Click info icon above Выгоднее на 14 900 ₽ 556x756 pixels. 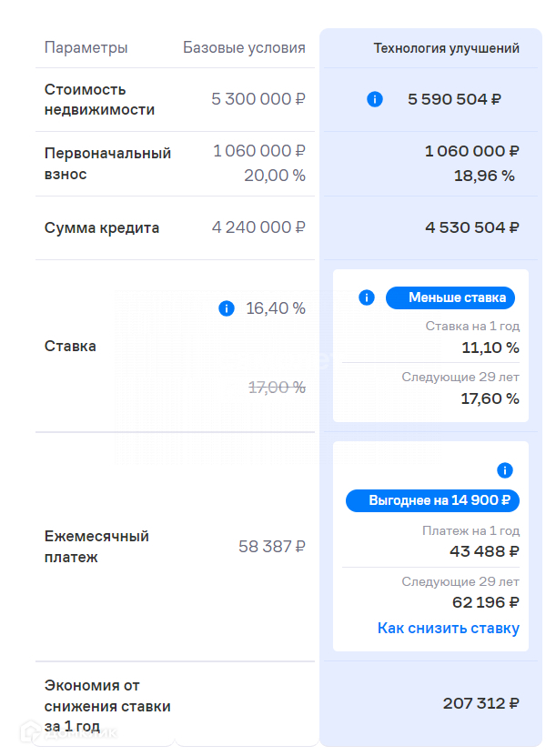tap(505, 470)
